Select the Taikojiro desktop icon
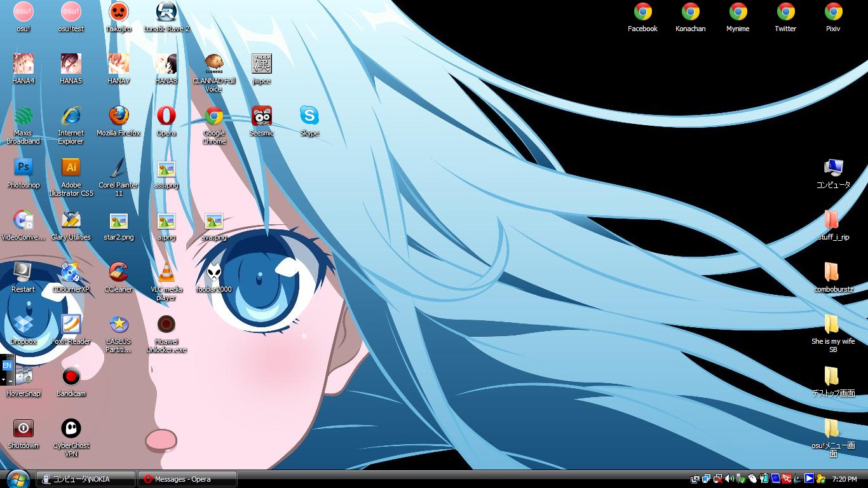This screenshot has height=488, width=868. (x=118, y=17)
